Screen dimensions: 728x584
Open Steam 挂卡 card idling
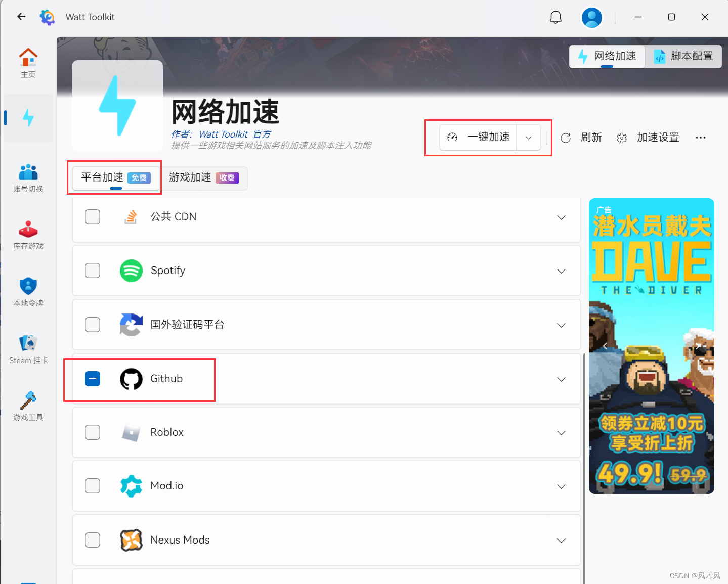click(28, 349)
